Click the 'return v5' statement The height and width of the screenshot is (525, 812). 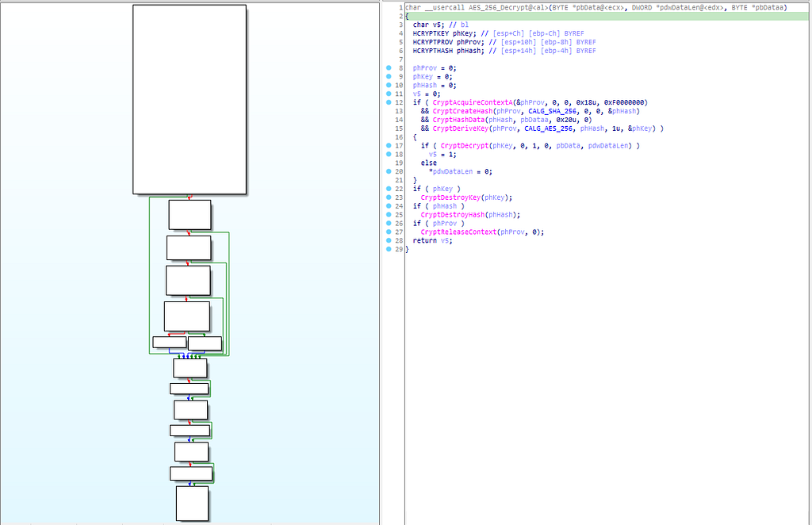coord(432,240)
